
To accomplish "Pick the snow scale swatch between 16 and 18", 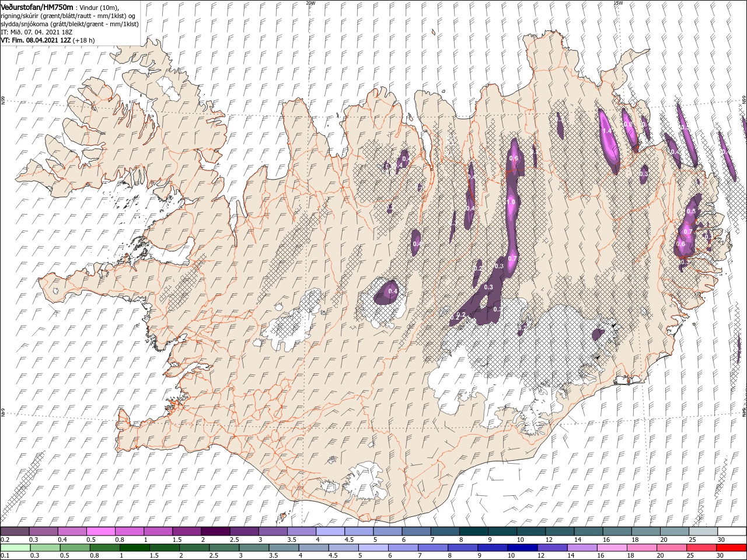I will (x=617, y=531).
